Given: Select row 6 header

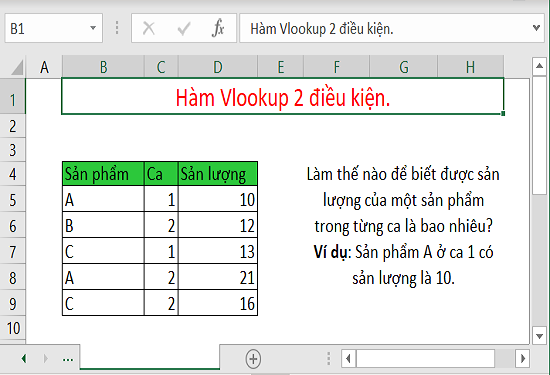Looking at the screenshot, I should (x=13, y=225).
